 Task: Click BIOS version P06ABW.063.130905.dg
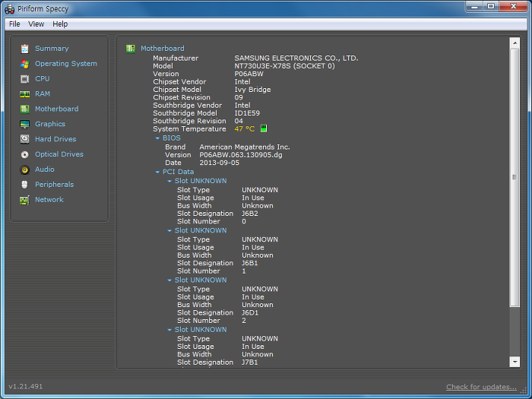[241, 155]
